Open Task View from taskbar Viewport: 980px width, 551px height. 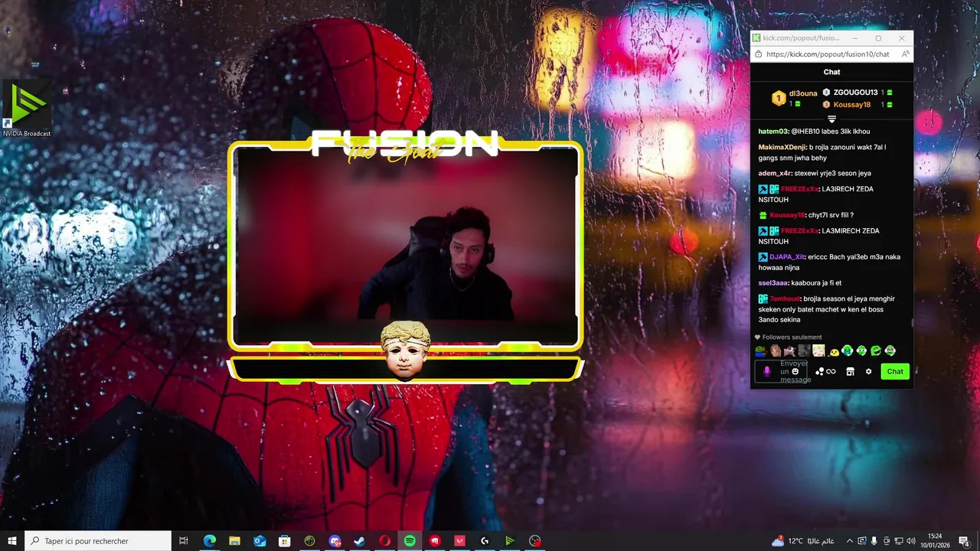[x=184, y=541]
